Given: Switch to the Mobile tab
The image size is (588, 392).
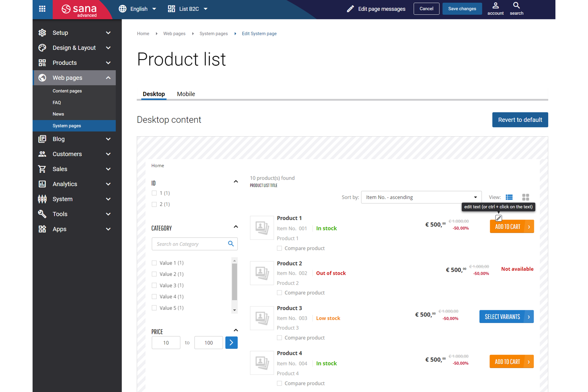Looking at the screenshot, I should 186,94.
